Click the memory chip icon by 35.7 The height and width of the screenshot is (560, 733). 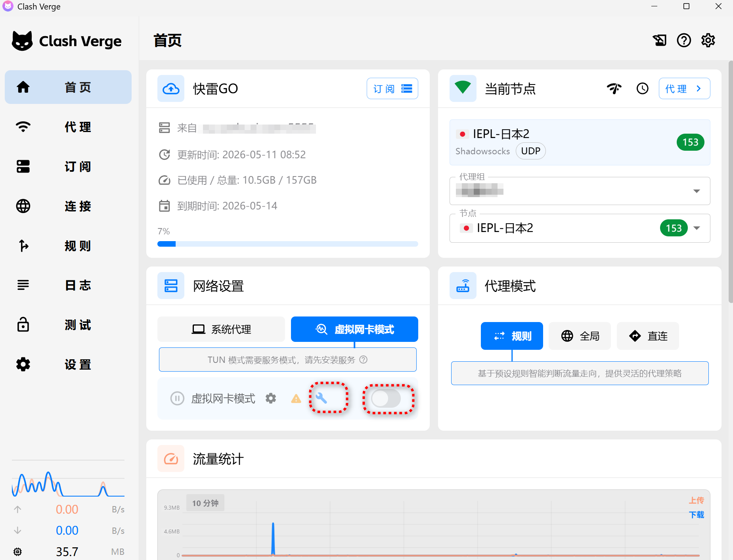coord(17,552)
